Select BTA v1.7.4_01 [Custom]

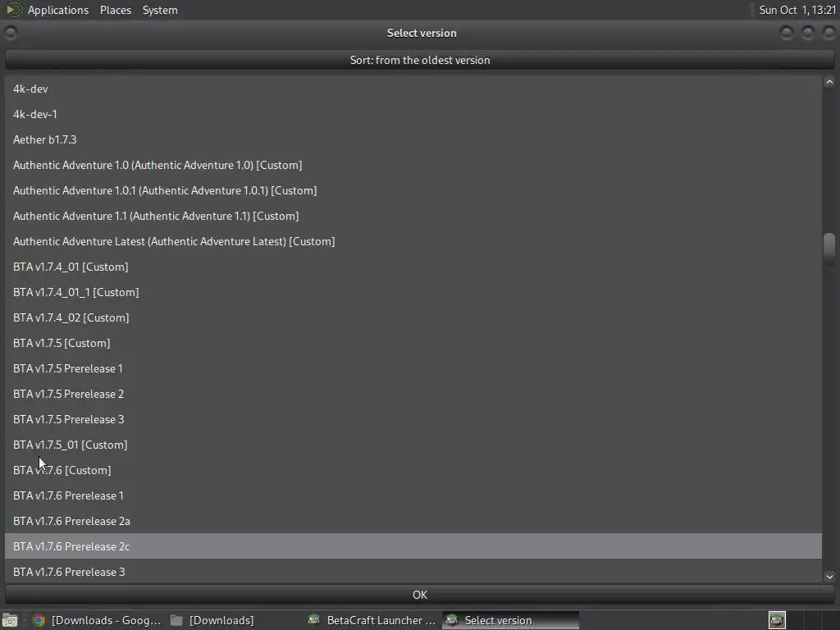pyautogui.click(x=413, y=267)
